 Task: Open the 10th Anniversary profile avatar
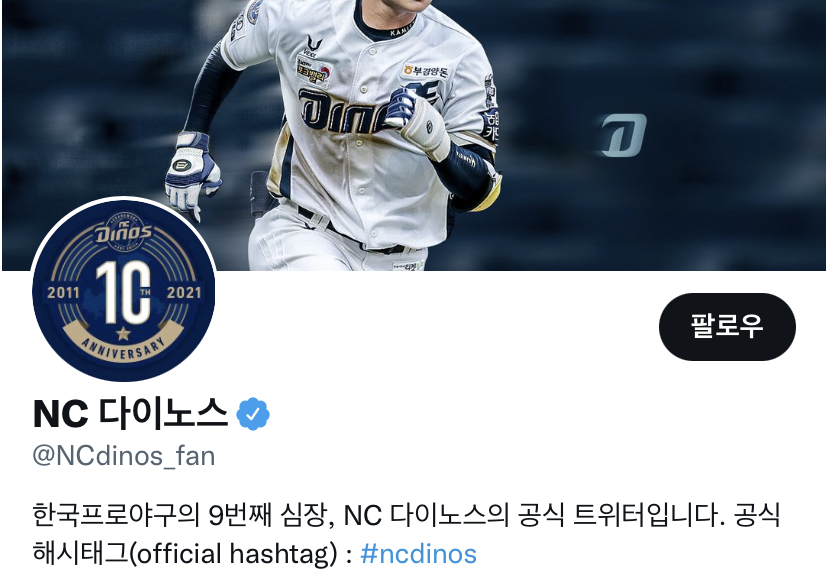coord(124,289)
